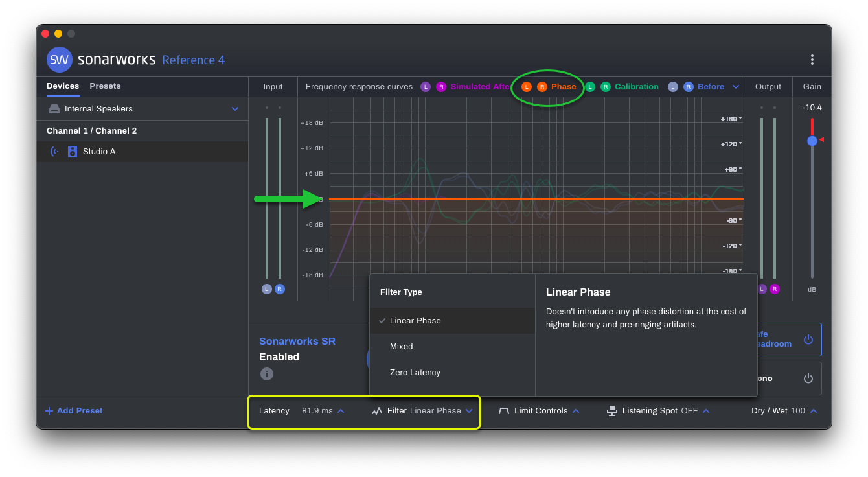Toggle Phase right channel curve
Viewport: 868px width, 477px height.
(x=542, y=87)
